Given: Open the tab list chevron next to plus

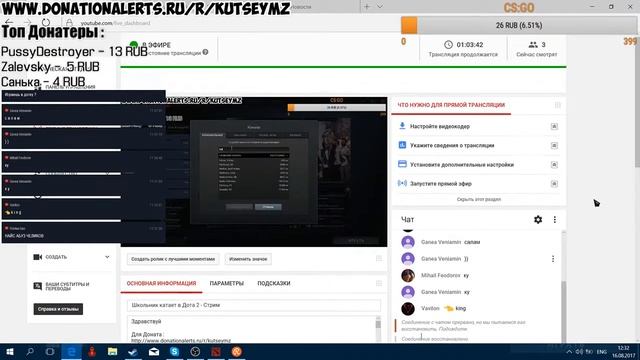Looking at the screenshot, I should pos(380,7).
